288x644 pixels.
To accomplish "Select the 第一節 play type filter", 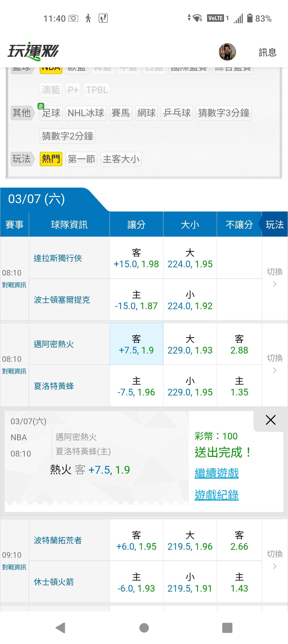I will 81,159.
